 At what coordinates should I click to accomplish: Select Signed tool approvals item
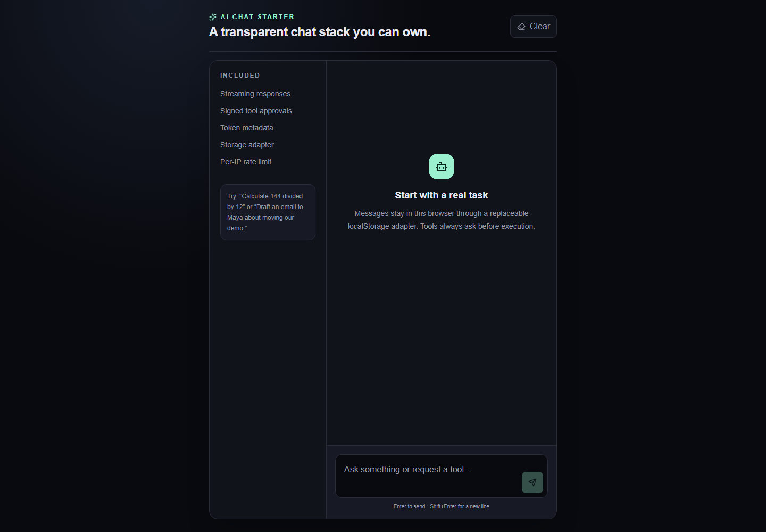tap(256, 111)
